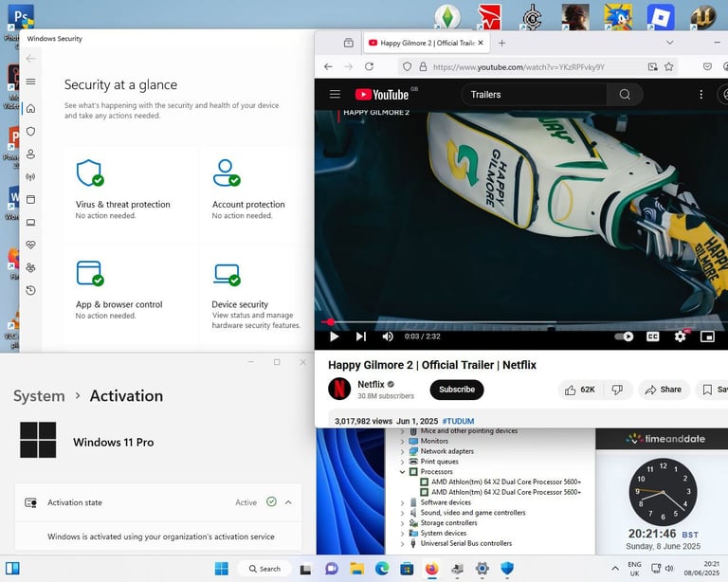Screen dimensions: 728x582
Task: Open Family options sidebar icon
Action: (x=30, y=268)
